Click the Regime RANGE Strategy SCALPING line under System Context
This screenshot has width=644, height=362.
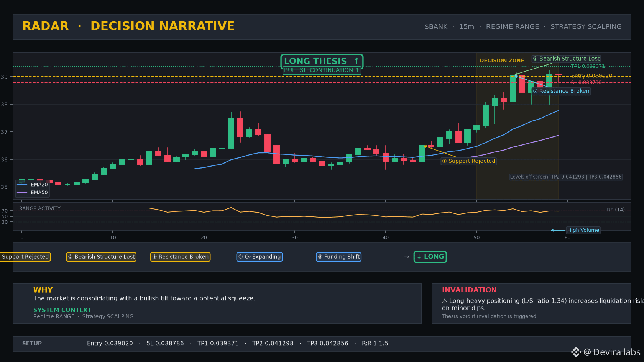coord(84,316)
